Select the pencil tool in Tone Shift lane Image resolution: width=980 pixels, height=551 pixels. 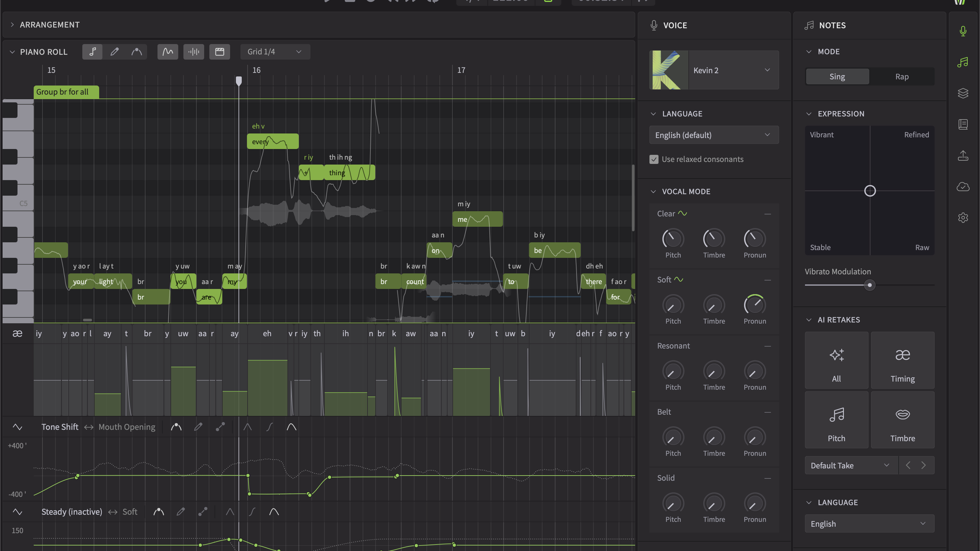(x=198, y=427)
